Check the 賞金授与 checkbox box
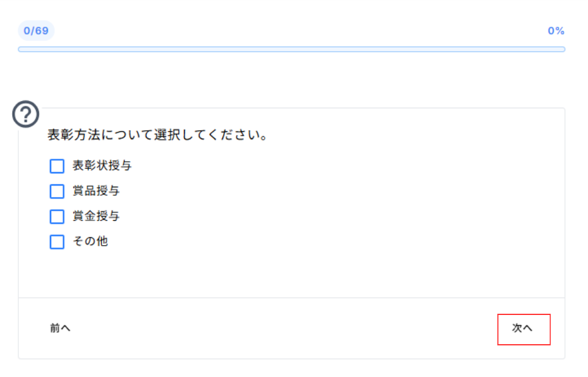This screenshot has height=377, width=588. (x=57, y=216)
